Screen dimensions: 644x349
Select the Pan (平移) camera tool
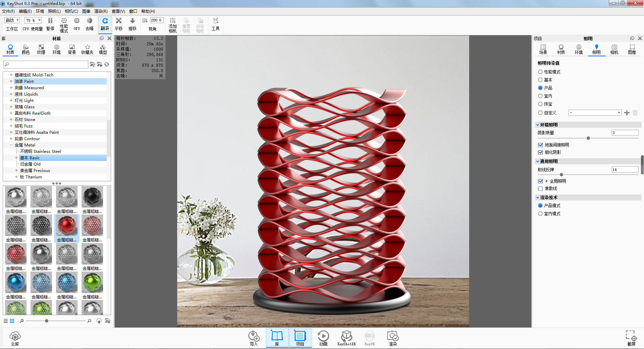point(119,24)
